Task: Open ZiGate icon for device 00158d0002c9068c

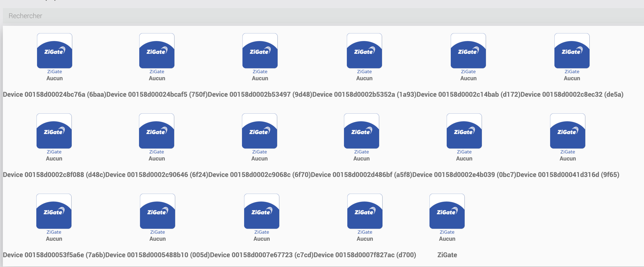Action: [259, 131]
